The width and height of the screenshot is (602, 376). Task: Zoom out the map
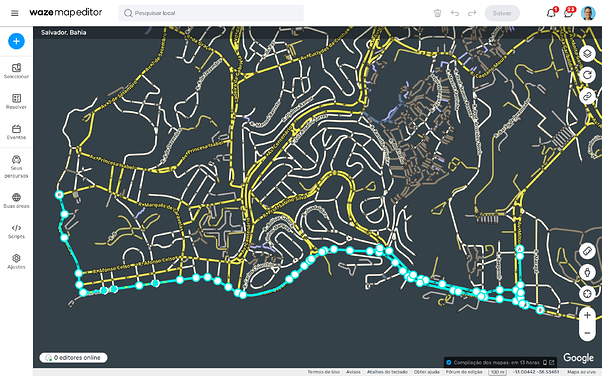[x=587, y=333]
